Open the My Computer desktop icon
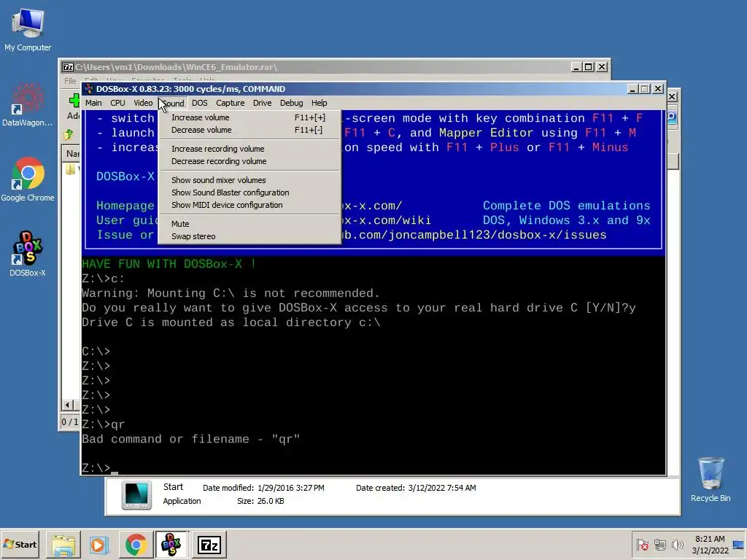Screen dimensions: 747x560 coord(28,30)
